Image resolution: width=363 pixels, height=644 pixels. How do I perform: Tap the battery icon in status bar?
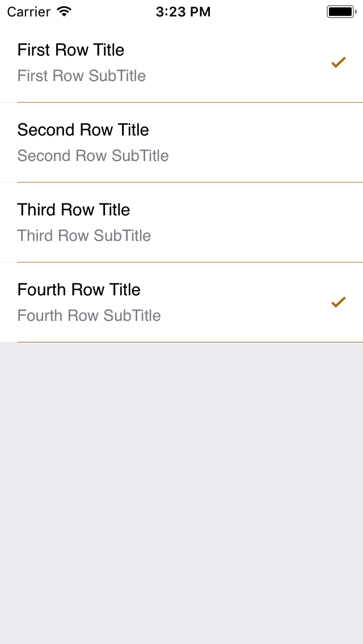(x=340, y=11)
